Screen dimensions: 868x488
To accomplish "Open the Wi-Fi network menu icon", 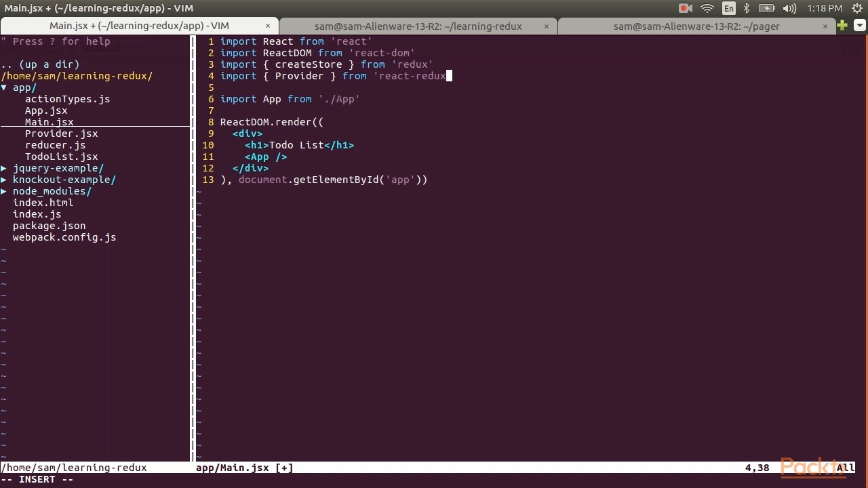I will click(x=707, y=8).
